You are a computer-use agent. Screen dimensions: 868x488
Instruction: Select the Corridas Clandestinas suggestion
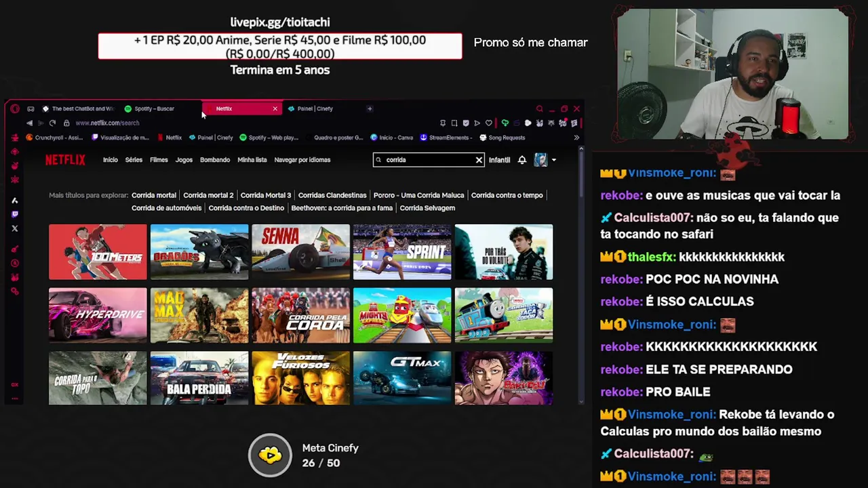tap(332, 195)
